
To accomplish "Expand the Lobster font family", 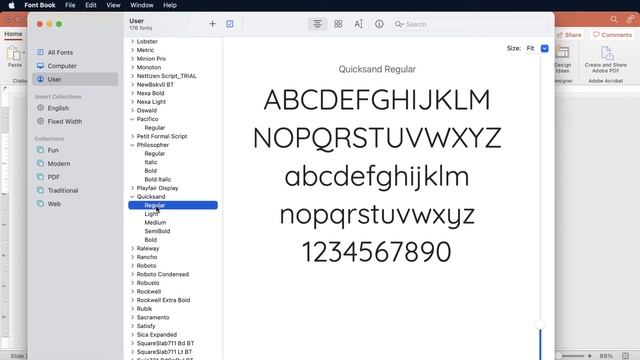I will 132,42.
